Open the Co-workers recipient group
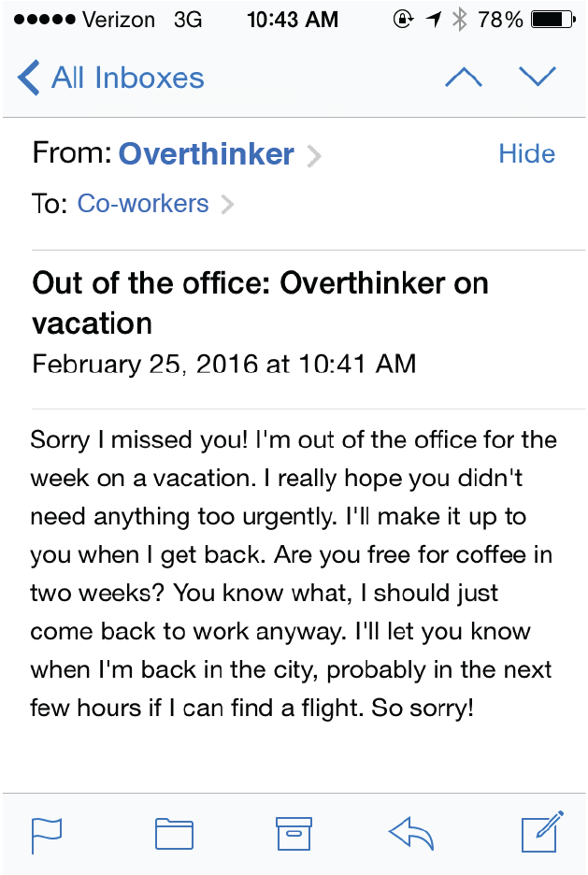This screenshot has height=875, width=588. coord(143,203)
